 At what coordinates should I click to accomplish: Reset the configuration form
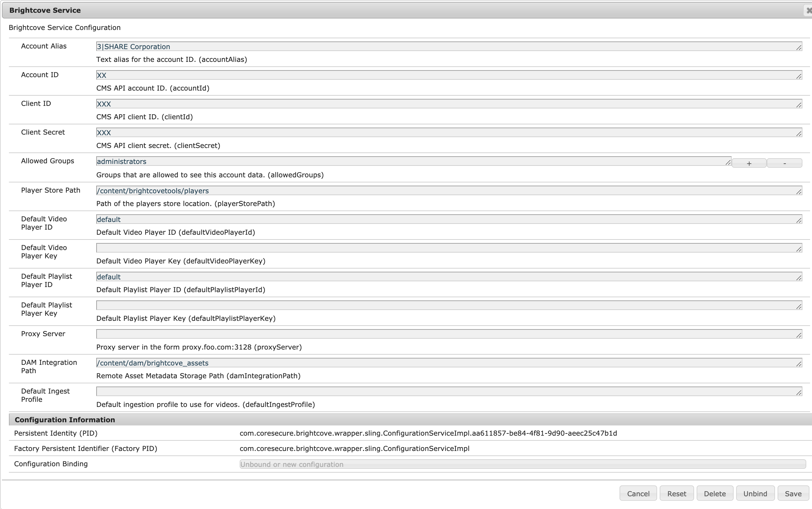coord(677,493)
